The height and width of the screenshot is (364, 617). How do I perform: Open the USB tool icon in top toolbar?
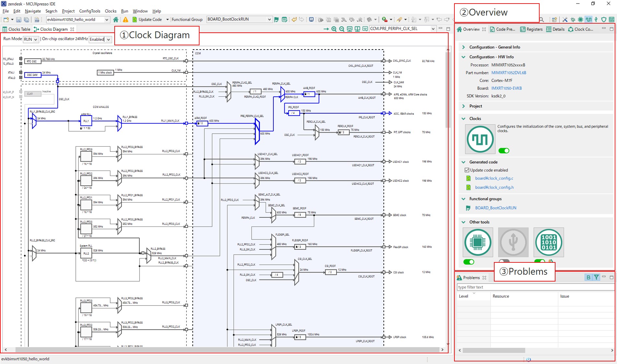596,19
